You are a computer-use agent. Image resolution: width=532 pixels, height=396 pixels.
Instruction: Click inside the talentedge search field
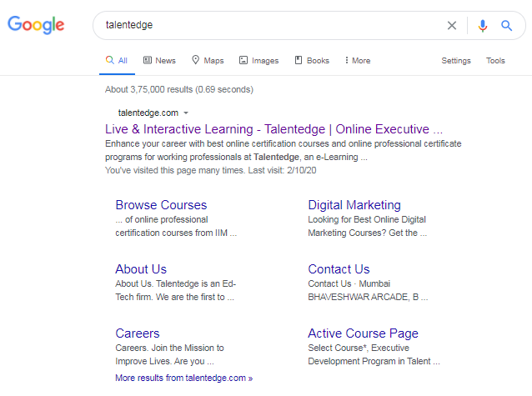[267, 25]
